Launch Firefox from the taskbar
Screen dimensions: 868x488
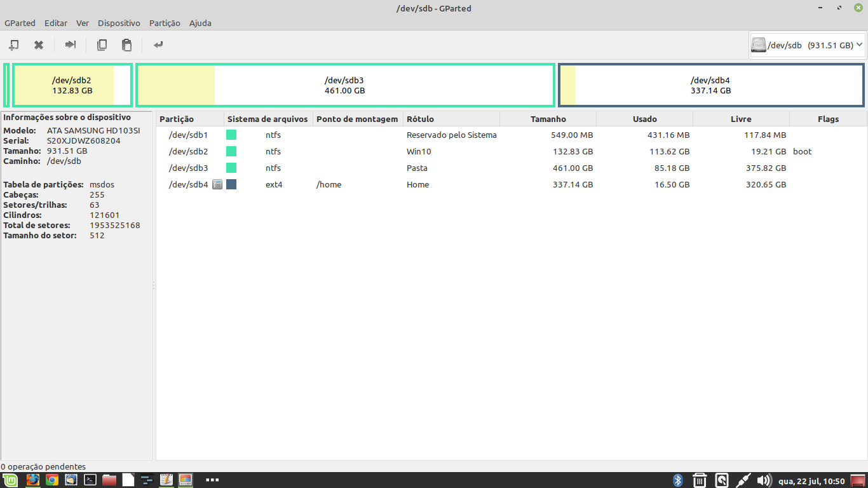tap(32, 480)
